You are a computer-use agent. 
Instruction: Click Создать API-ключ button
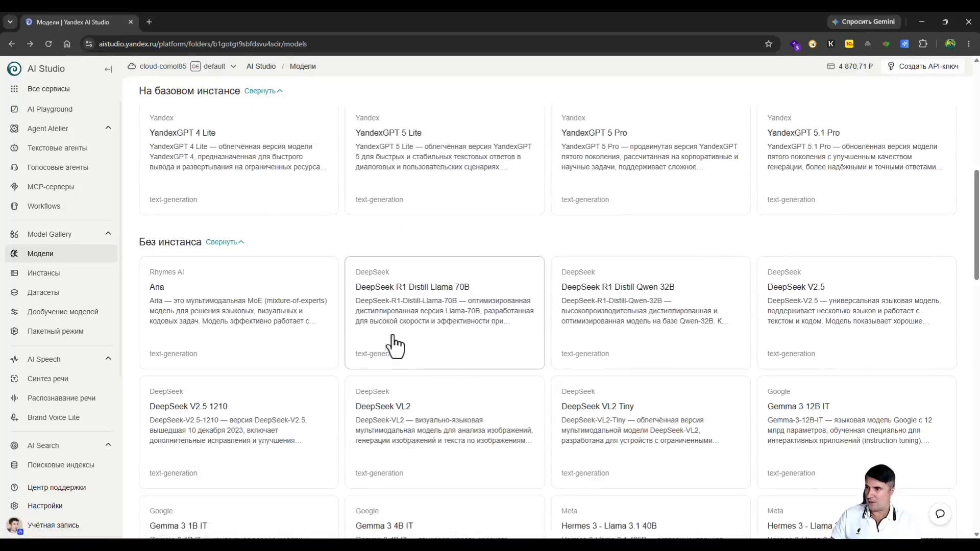click(x=923, y=66)
